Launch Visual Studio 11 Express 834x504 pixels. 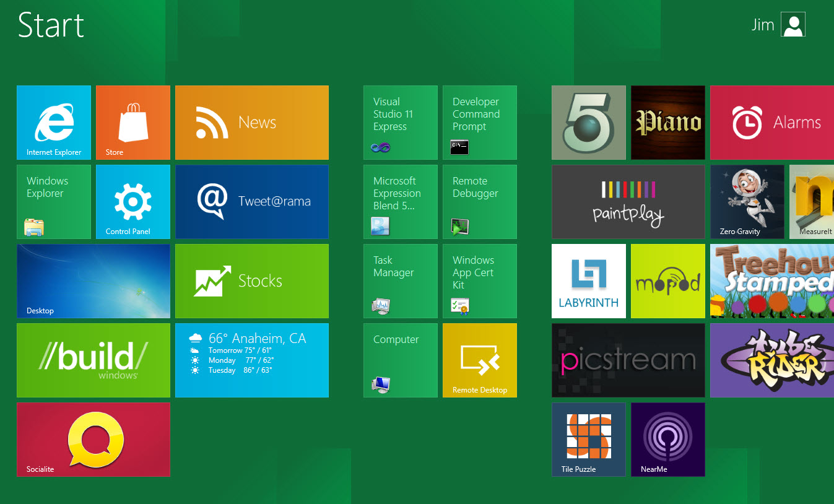pyautogui.click(x=401, y=123)
